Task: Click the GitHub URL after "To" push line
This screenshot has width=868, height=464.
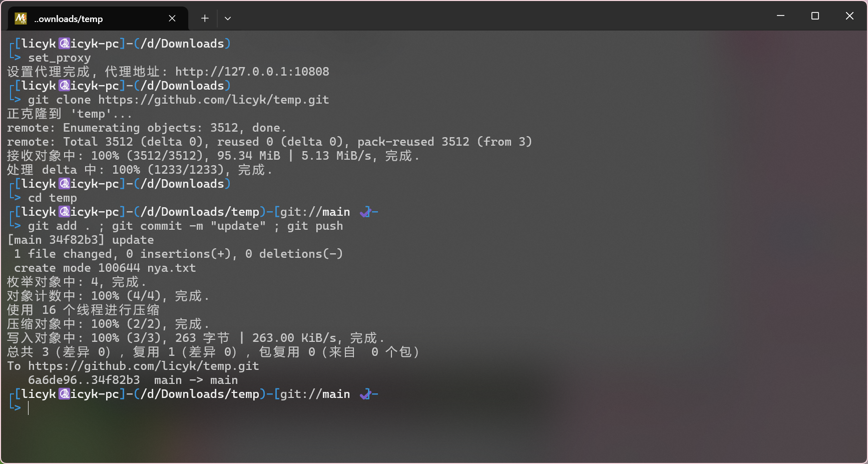Action: coord(143,366)
